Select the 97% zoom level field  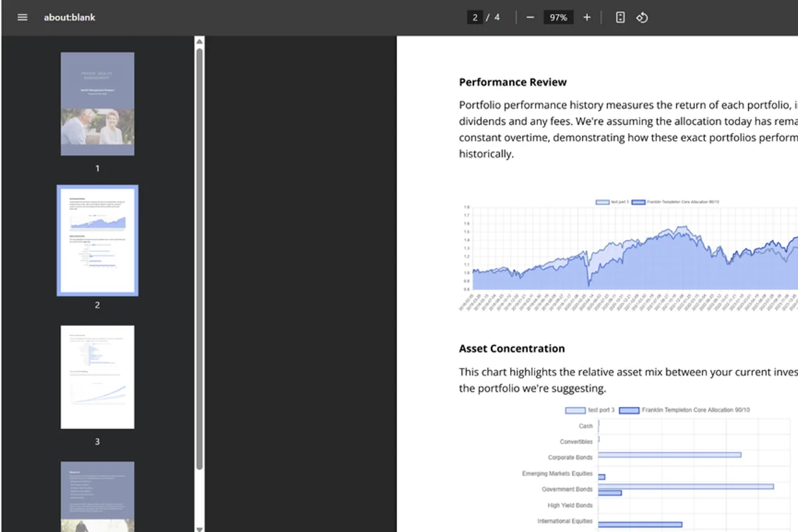pos(558,17)
